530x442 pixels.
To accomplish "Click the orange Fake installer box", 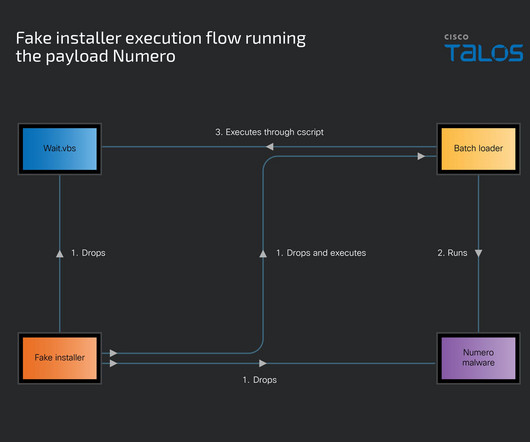I will coord(59,358).
